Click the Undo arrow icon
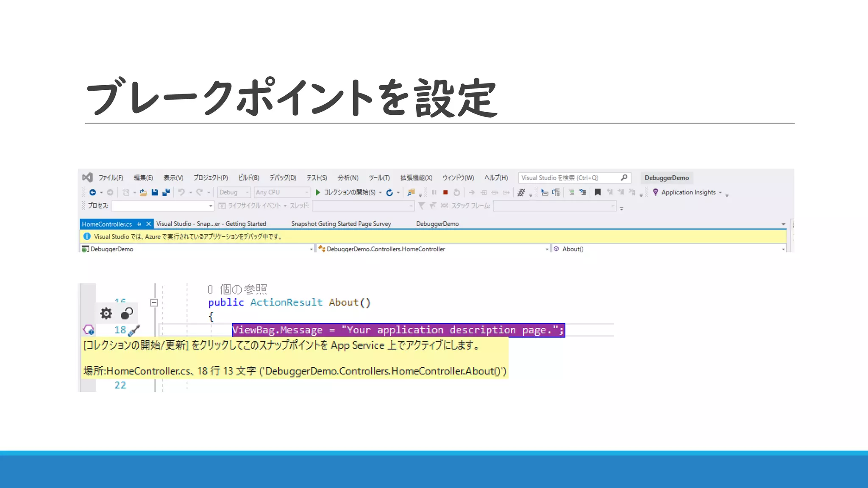The width and height of the screenshot is (868, 488). point(181,192)
